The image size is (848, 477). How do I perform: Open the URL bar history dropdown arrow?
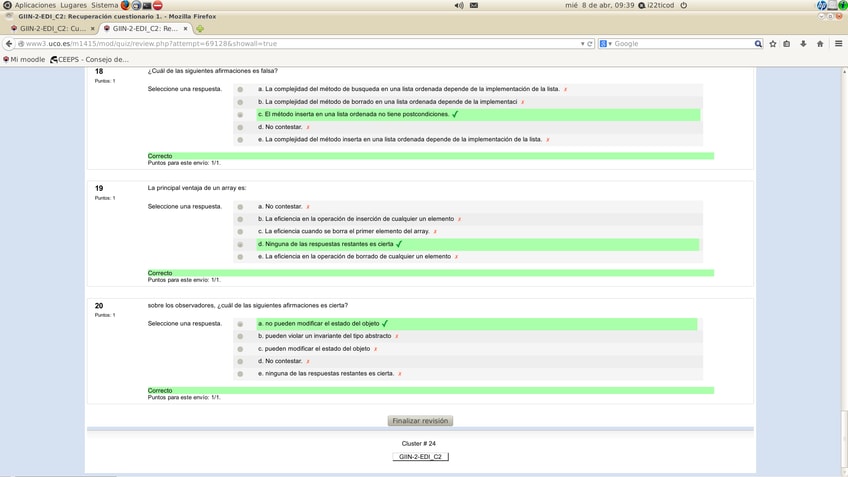582,44
